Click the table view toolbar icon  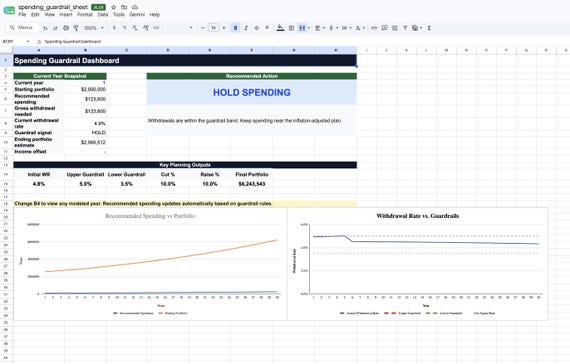point(415,28)
